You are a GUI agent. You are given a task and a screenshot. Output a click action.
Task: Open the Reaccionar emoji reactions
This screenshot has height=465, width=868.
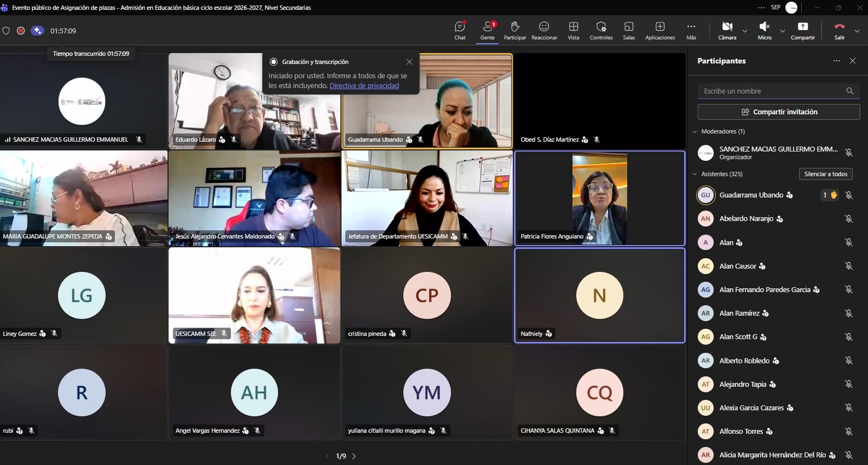click(x=544, y=31)
